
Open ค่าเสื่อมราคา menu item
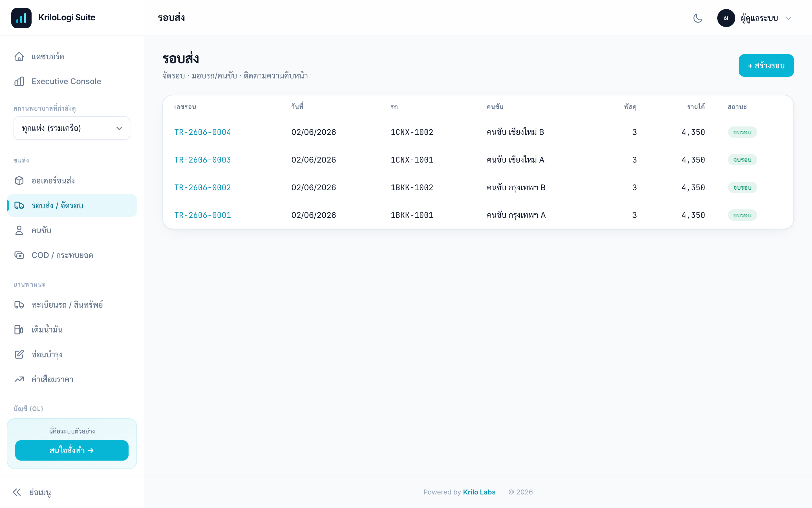72,379
